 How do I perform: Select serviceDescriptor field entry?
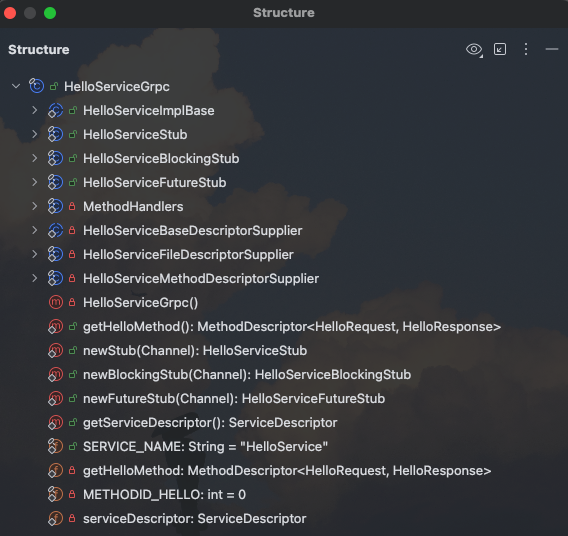point(195,518)
